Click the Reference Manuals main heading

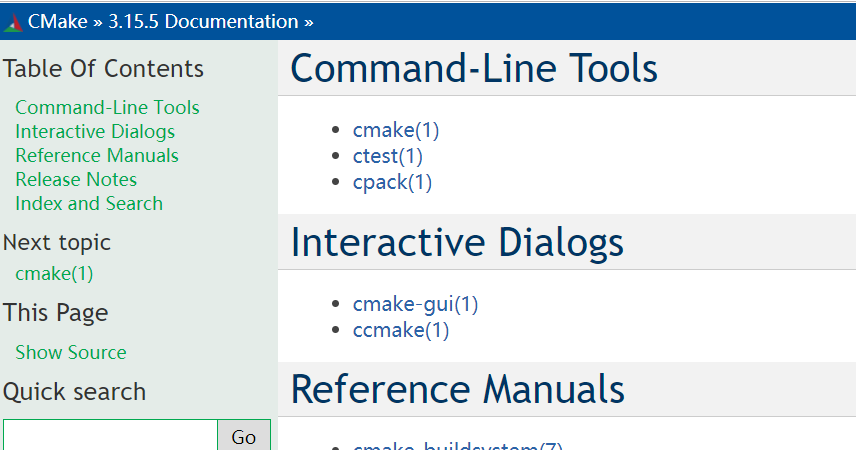(457, 389)
